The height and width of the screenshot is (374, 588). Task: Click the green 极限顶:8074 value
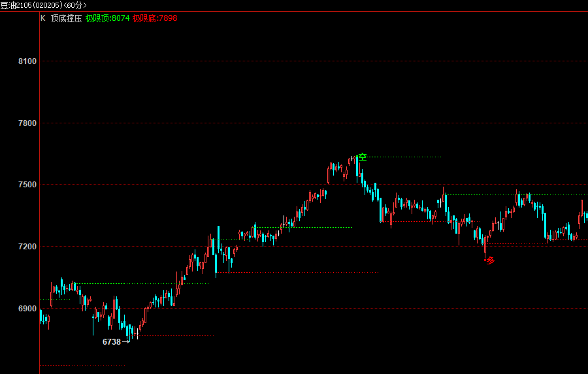(x=108, y=18)
